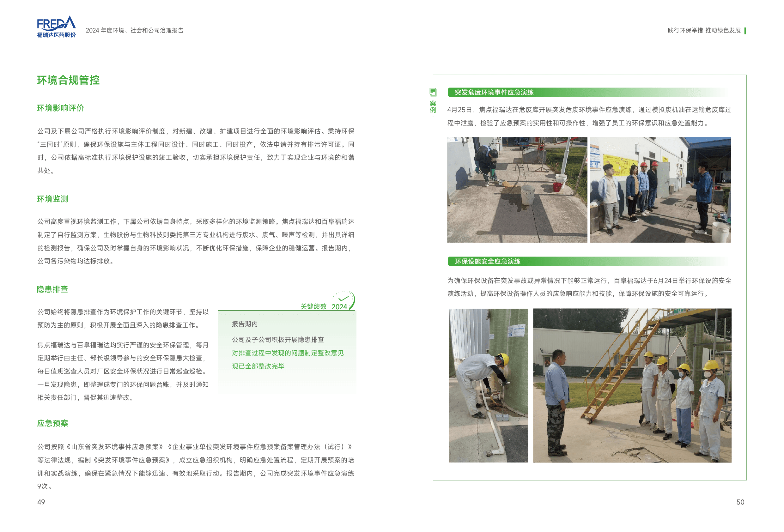This screenshot has width=784, height=532.
Task: Click the page number 49
Action: coord(41,502)
